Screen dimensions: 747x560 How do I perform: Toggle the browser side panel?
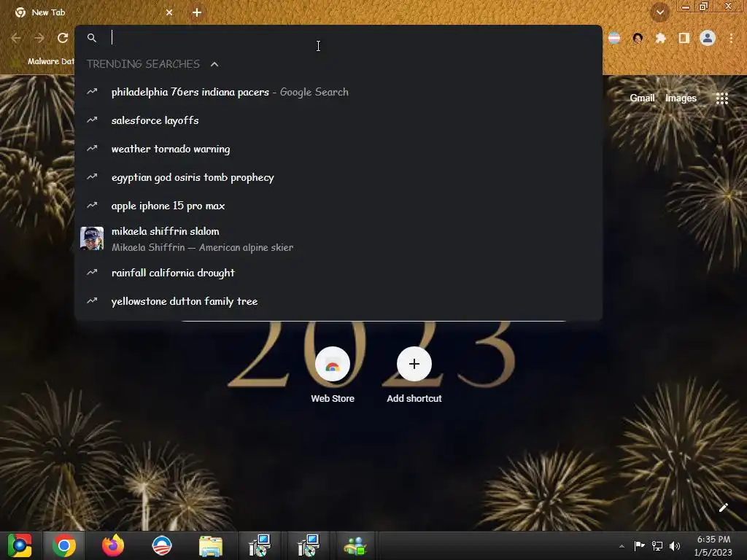[684, 38]
